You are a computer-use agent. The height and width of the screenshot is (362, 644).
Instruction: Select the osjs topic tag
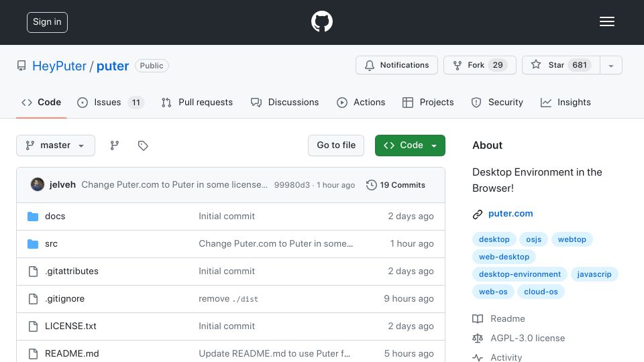point(533,239)
